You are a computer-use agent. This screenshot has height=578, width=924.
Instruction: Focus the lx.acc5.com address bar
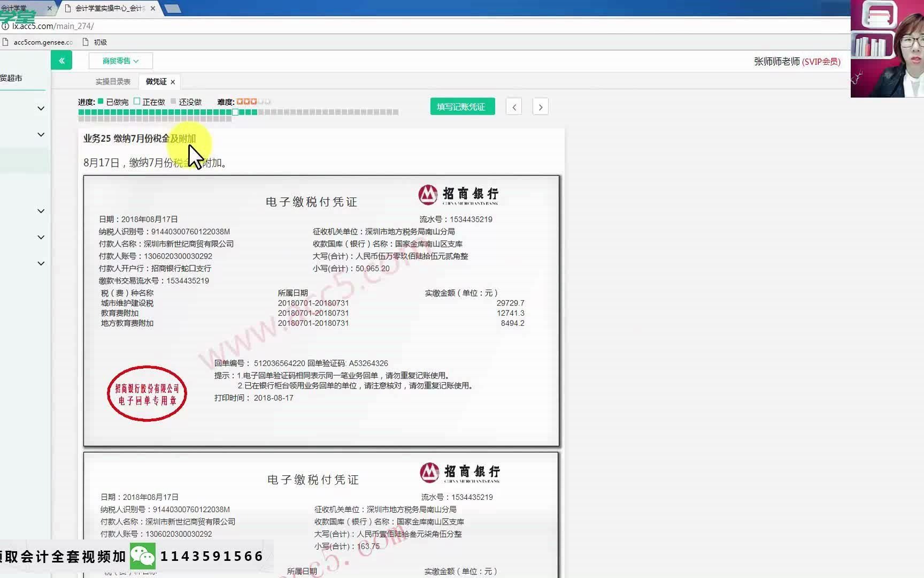click(x=53, y=26)
